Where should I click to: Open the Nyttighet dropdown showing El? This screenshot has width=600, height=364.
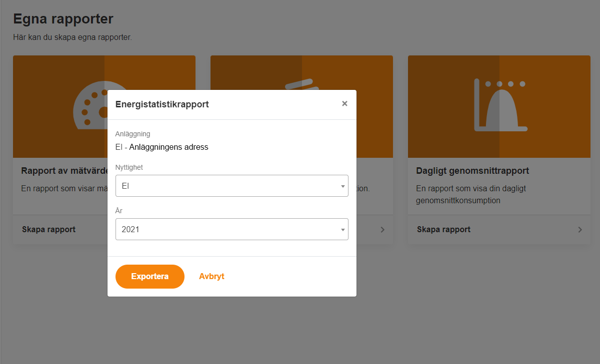[231, 186]
